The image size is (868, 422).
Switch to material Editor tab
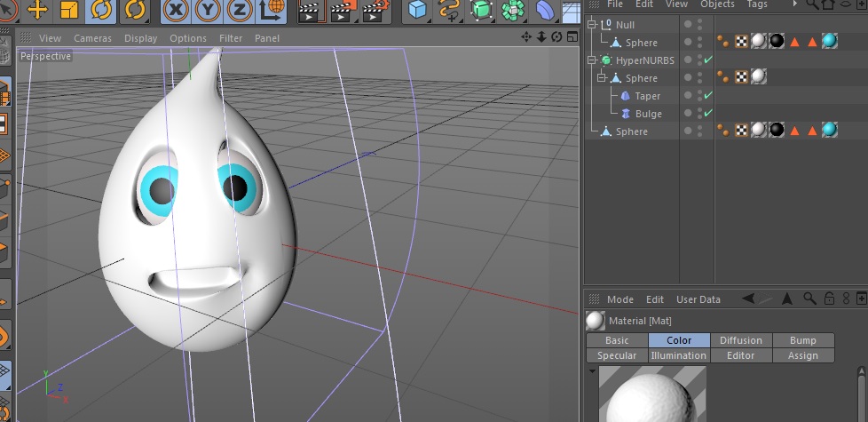point(741,355)
